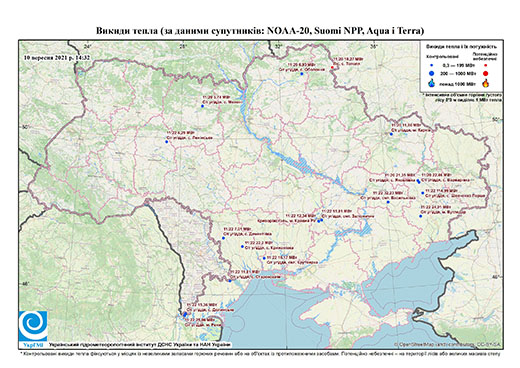
Task: Click the blue flame legend icon
Action: pyautogui.click(x=432, y=83)
